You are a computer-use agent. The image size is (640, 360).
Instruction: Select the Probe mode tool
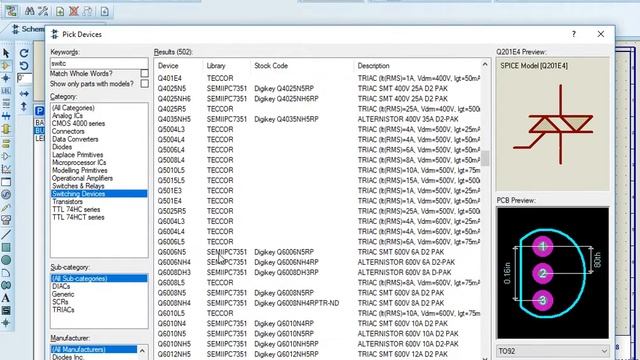coord(6,207)
